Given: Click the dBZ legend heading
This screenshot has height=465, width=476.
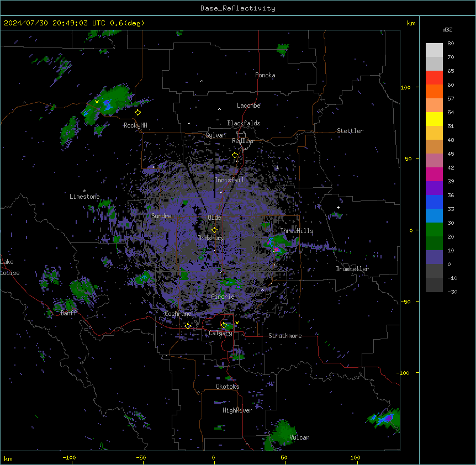Looking at the screenshot, I should 447,29.
